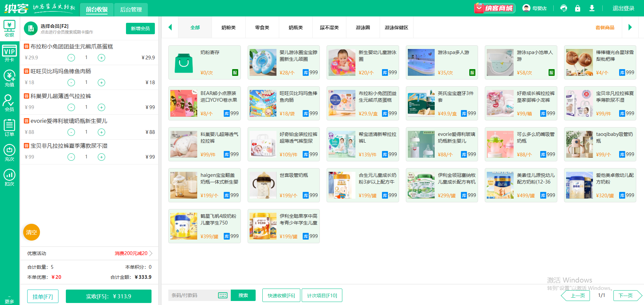
Task: Click the lock screen icon
Action: pyautogui.click(x=577, y=8)
